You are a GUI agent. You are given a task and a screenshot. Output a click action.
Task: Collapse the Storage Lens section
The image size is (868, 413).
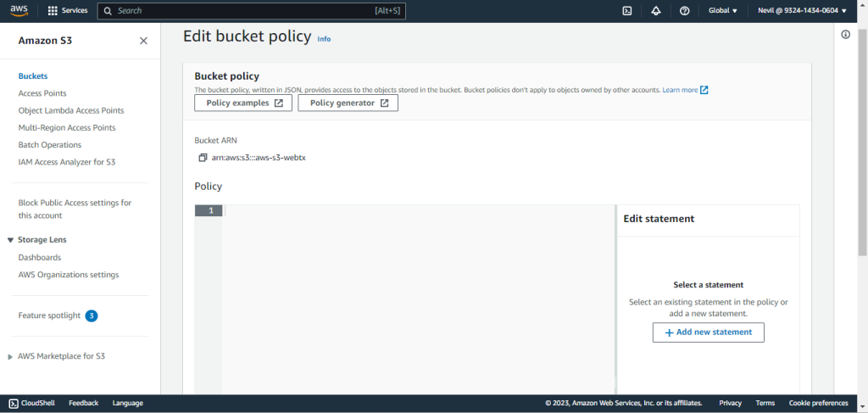(10, 240)
